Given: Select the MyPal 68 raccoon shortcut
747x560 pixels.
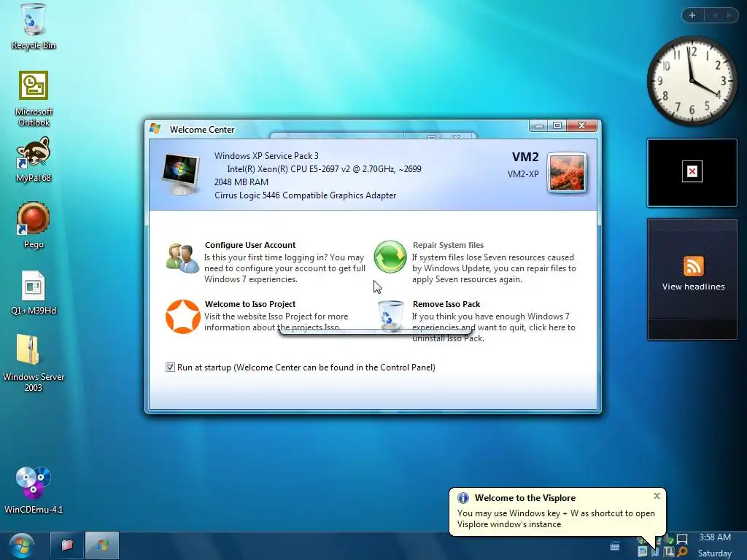Looking at the screenshot, I should 34,160.
